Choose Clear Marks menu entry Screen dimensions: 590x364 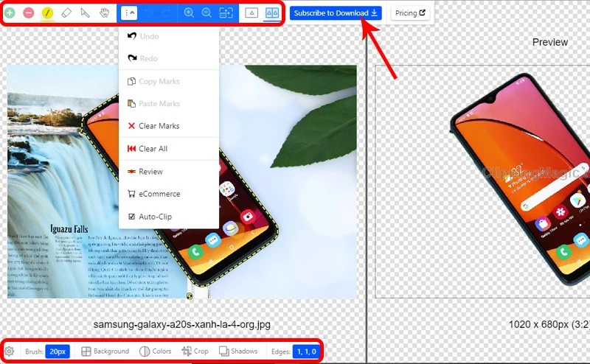[169, 125]
